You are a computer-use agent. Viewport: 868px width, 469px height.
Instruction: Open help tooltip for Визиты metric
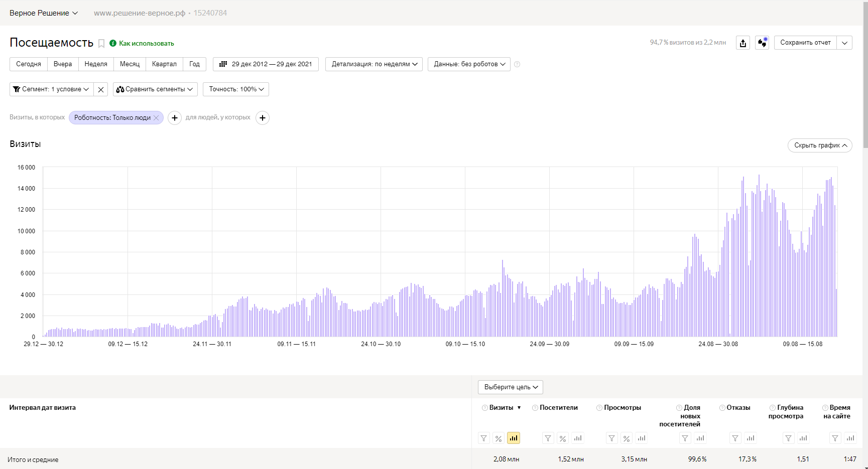485,408
